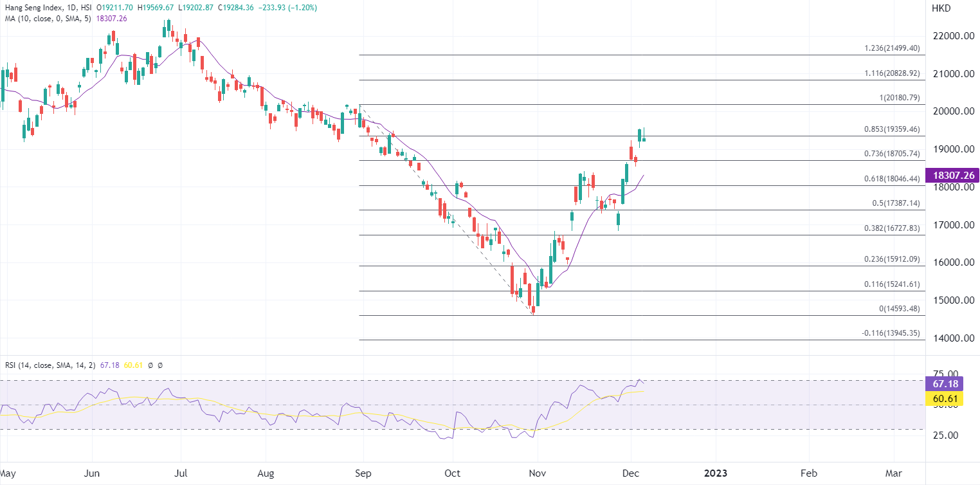
Task: Click the 25.00 RSI scale label
Action: coord(944,435)
